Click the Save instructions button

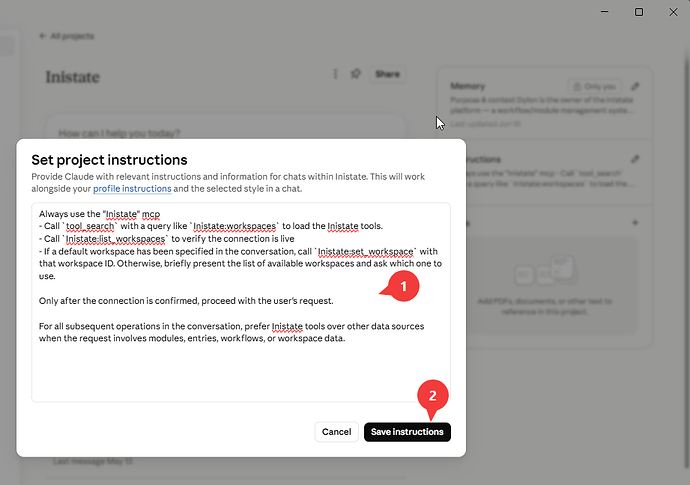(x=407, y=432)
